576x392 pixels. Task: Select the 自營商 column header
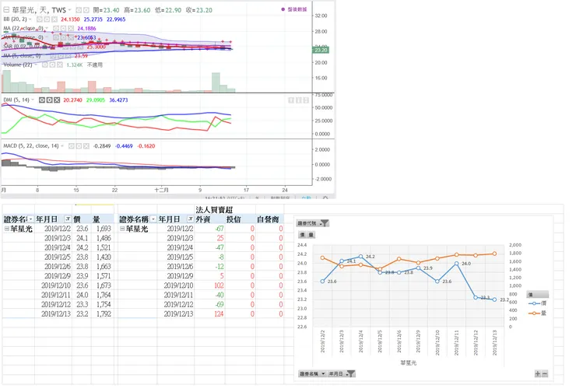click(x=269, y=219)
